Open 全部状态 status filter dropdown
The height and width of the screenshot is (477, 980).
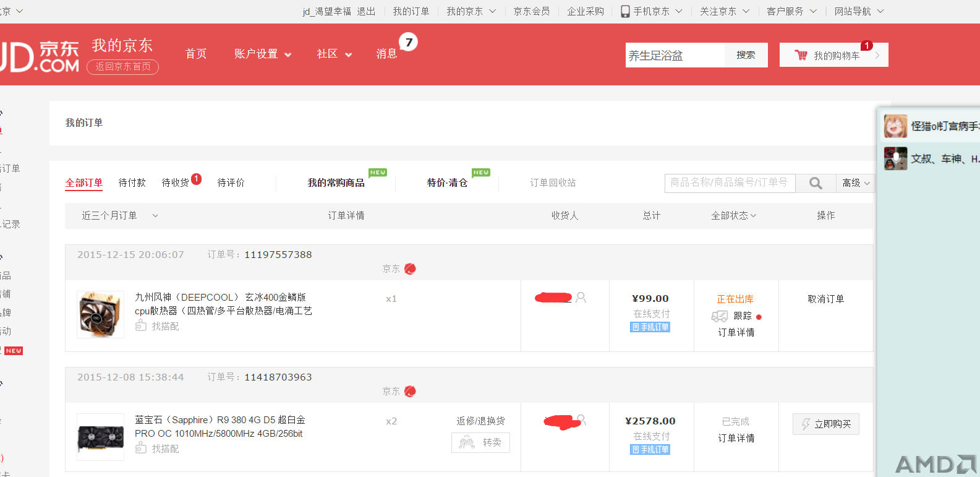click(x=734, y=215)
